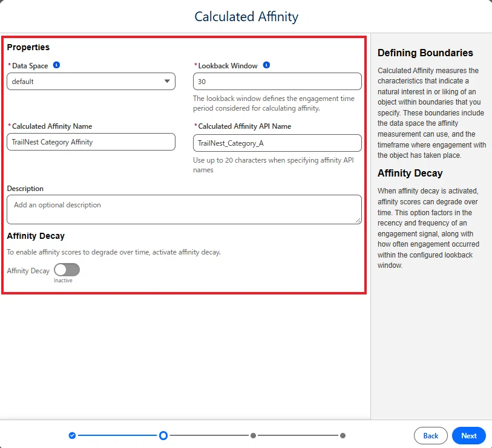The image size is (492, 448).
Task: Click the fourth step progress dot
Action: (343, 435)
